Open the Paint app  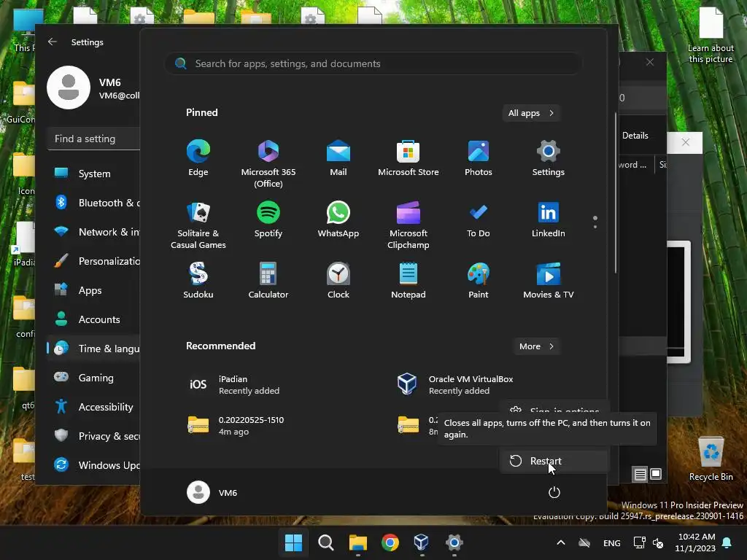pyautogui.click(x=479, y=281)
